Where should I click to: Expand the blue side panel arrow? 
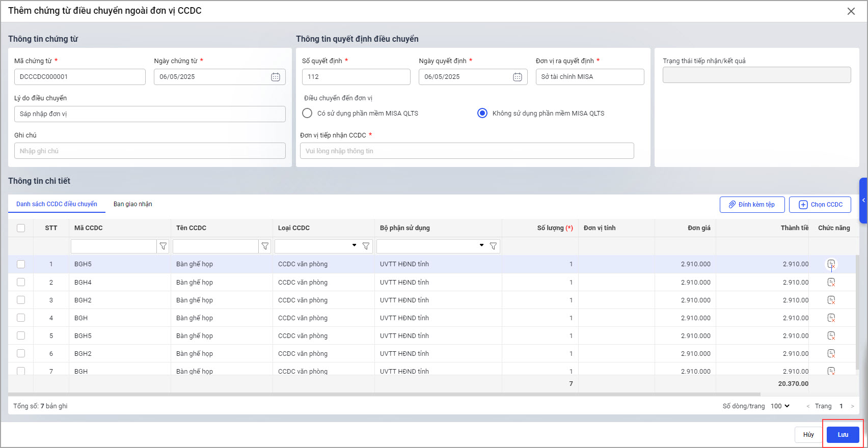pos(863,201)
